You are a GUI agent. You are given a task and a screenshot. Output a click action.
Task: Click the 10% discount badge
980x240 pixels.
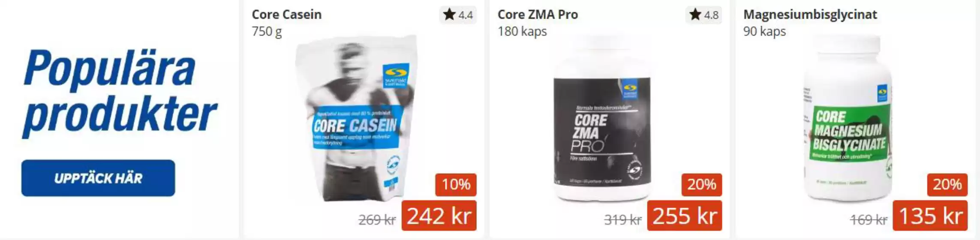click(x=456, y=185)
